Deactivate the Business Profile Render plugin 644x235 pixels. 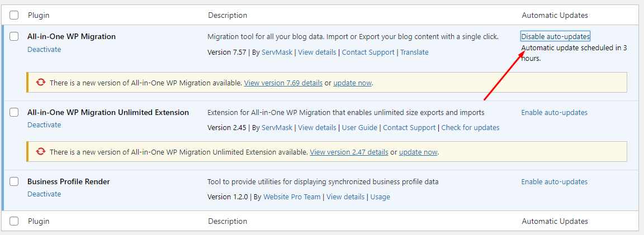pyautogui.click(x=44, y=194)
